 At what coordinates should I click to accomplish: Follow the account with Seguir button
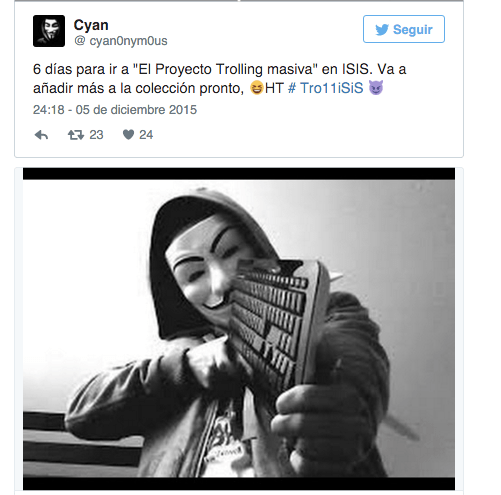[x=404, y=29]
